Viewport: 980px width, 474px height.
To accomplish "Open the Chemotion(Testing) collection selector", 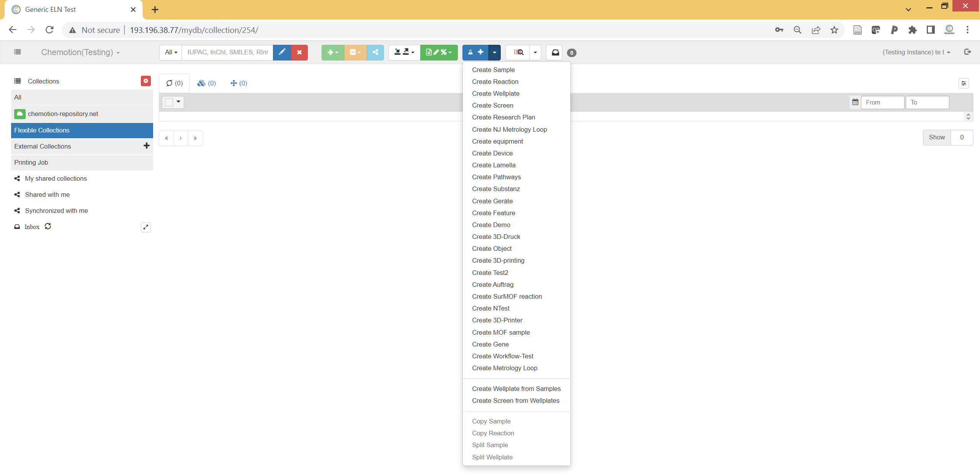I will point(80,52).
